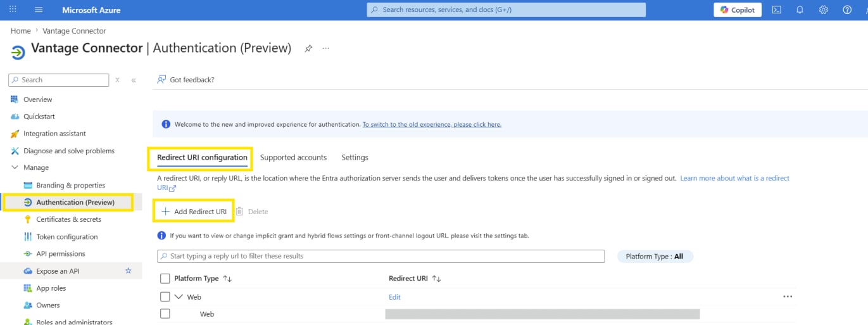This screenshot has width=868, height=325.
Task: Open portal settings gear icon
Action: (x=823, y=10)
